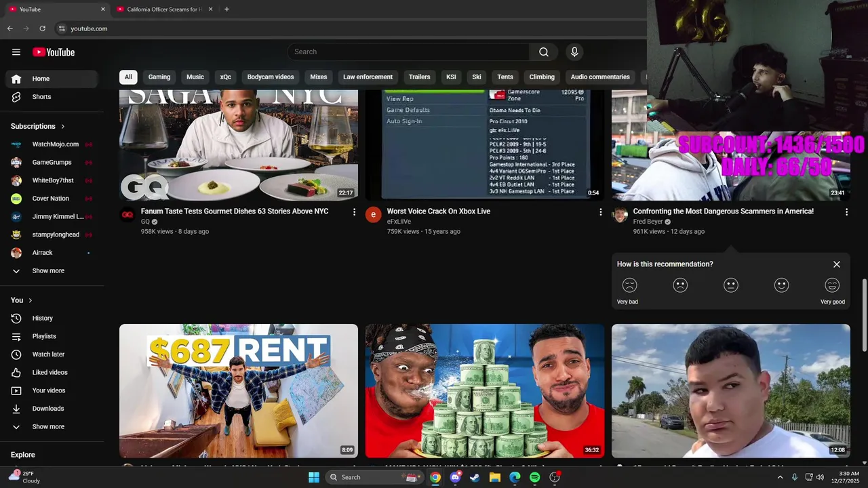Open the You section header
The height and width of the screenshot is (488, 868).
tap(22, 300)
